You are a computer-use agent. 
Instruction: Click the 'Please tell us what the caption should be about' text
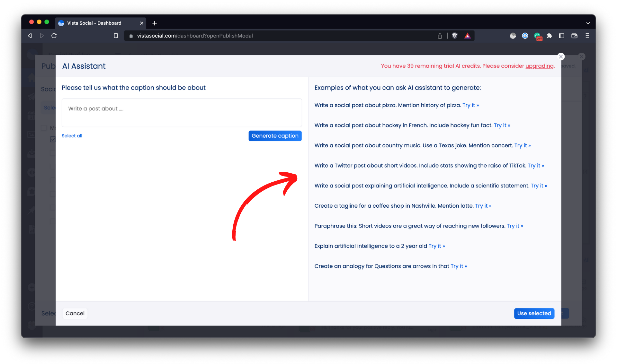134,88
